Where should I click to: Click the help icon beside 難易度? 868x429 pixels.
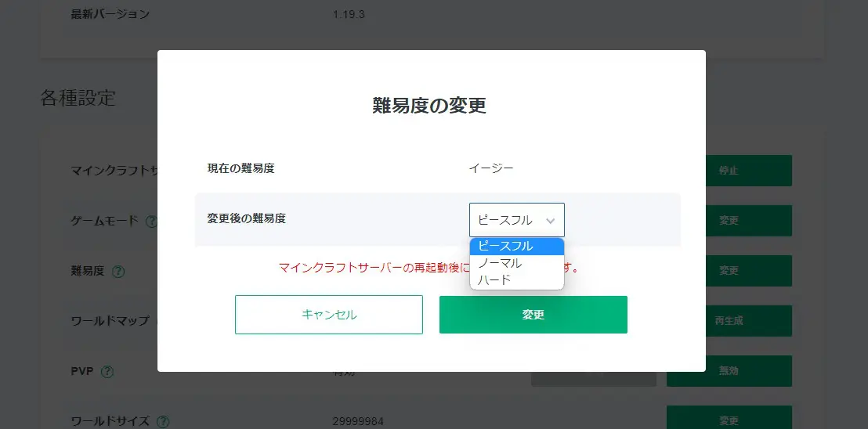tap(118, 272)
